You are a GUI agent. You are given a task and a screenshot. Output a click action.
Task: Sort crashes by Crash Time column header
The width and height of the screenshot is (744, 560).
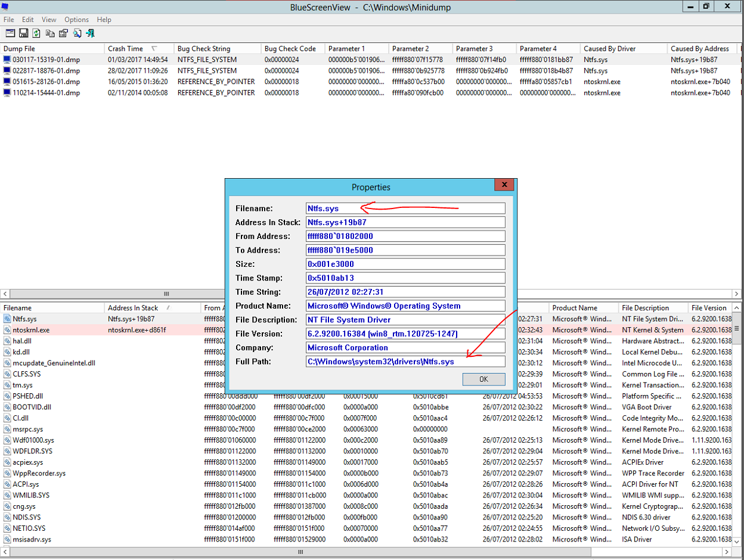pos(139,48)
